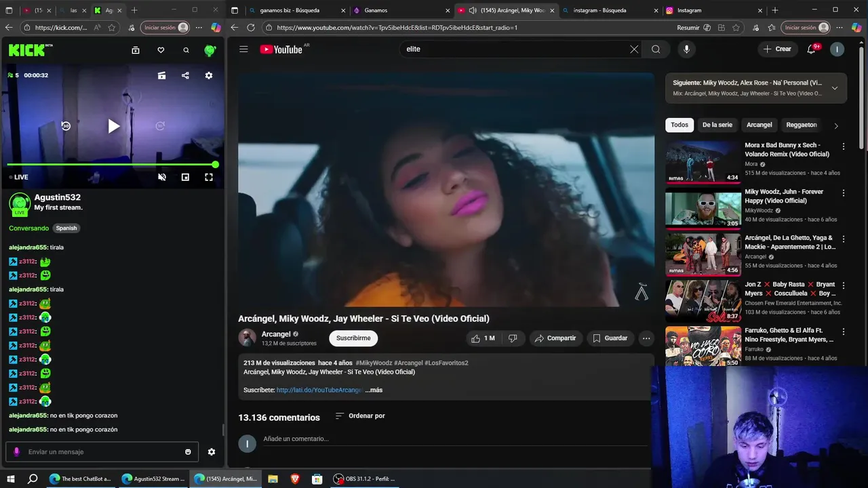868x488 pixels.
Task: Clear the YouTube search box text
Action: (634, 49)
